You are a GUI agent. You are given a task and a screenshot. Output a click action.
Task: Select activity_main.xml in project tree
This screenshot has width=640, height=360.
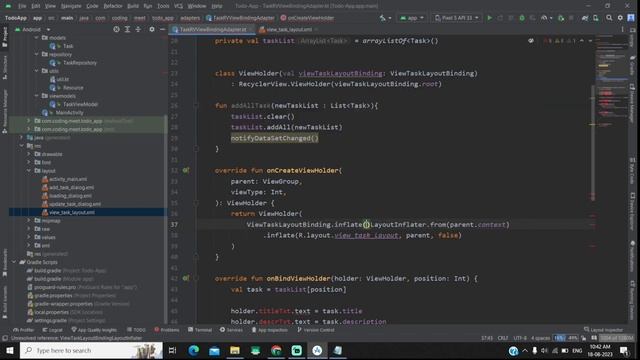pos(68,179)
